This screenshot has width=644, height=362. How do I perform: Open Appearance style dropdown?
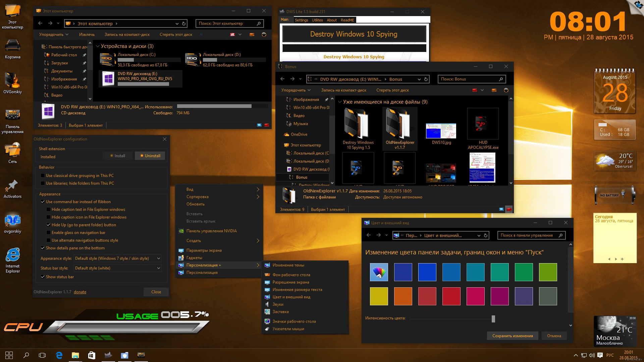(x=117, y=258)
